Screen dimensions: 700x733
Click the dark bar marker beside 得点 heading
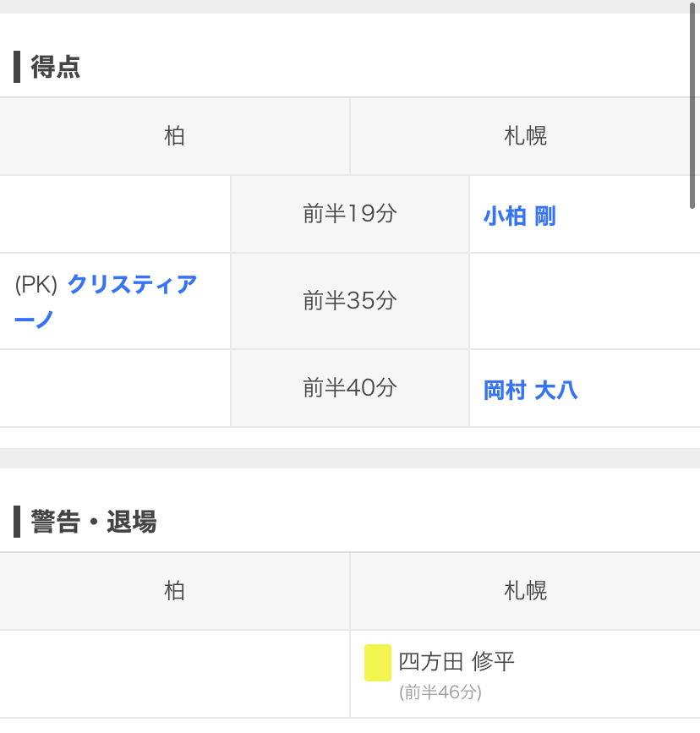17,67
